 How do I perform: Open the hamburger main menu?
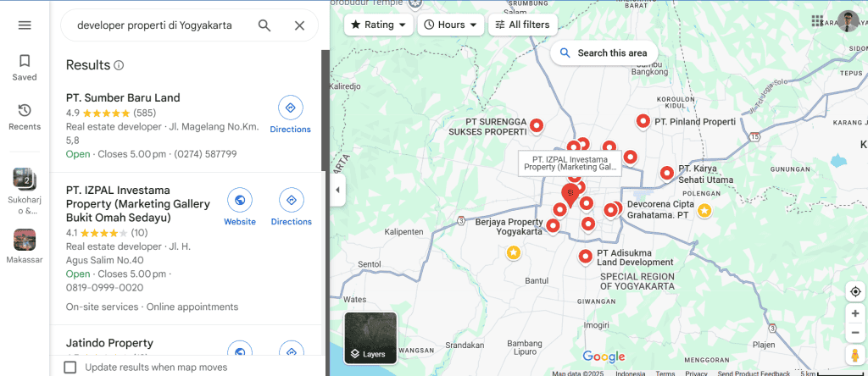tap(25, 25)
